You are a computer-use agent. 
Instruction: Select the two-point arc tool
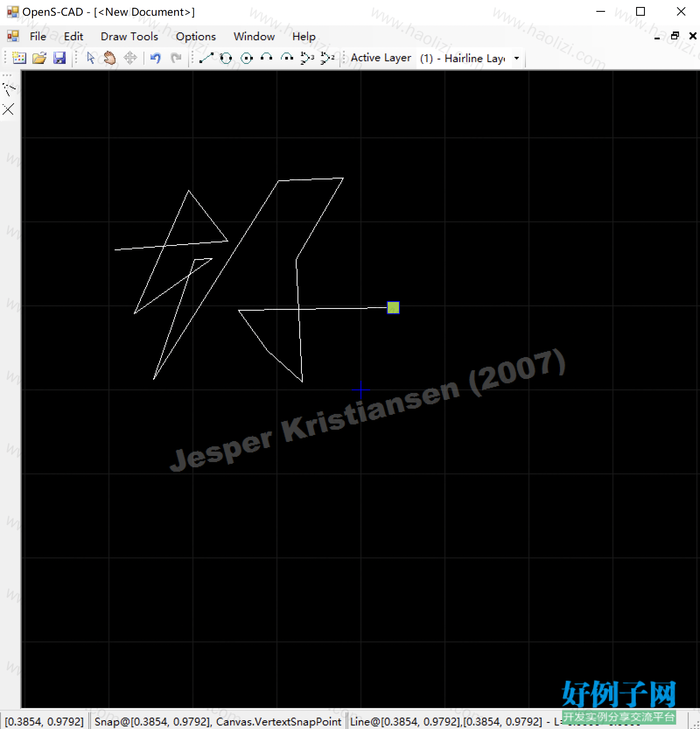[x=266, y=58]
